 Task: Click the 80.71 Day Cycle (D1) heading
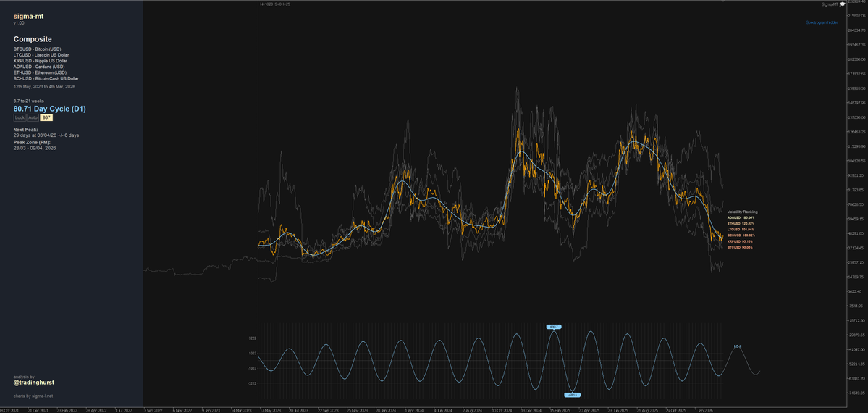pos(49,109)
